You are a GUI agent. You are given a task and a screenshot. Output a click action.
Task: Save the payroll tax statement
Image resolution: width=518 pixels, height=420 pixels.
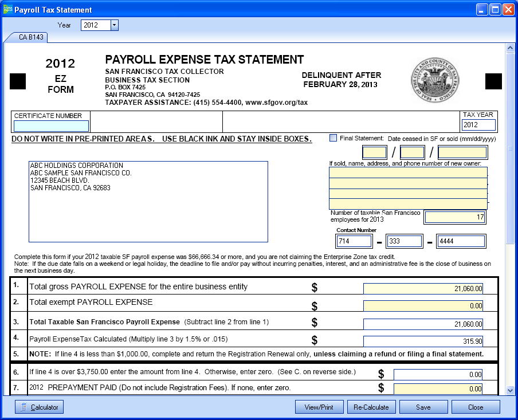coord(423,407)
